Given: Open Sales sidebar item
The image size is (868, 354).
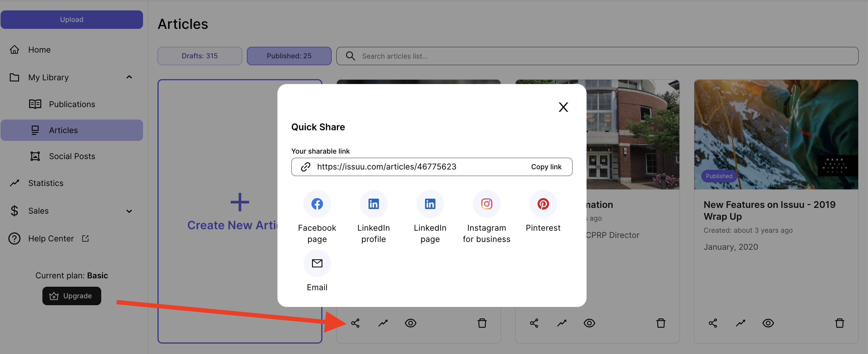Looking at the screenshot, I should click(x=38, y=210).
